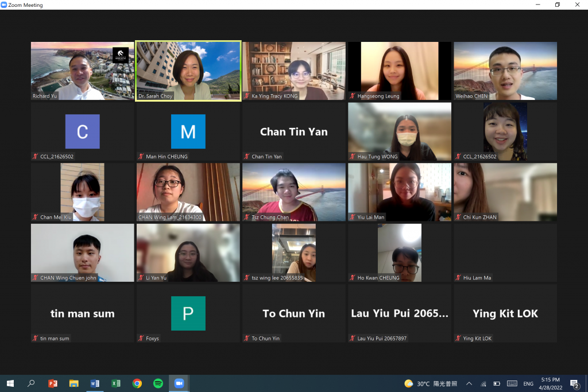Select Richard Yu video tile
Image resolution: width=588 pixels, height=392 pixels.
pos(83,71)
